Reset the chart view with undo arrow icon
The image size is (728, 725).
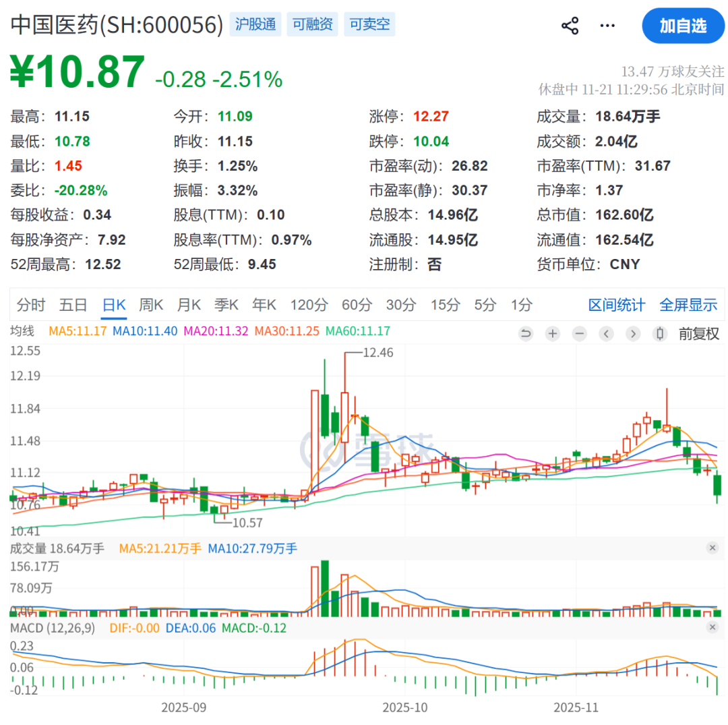(x=526, y=333)
